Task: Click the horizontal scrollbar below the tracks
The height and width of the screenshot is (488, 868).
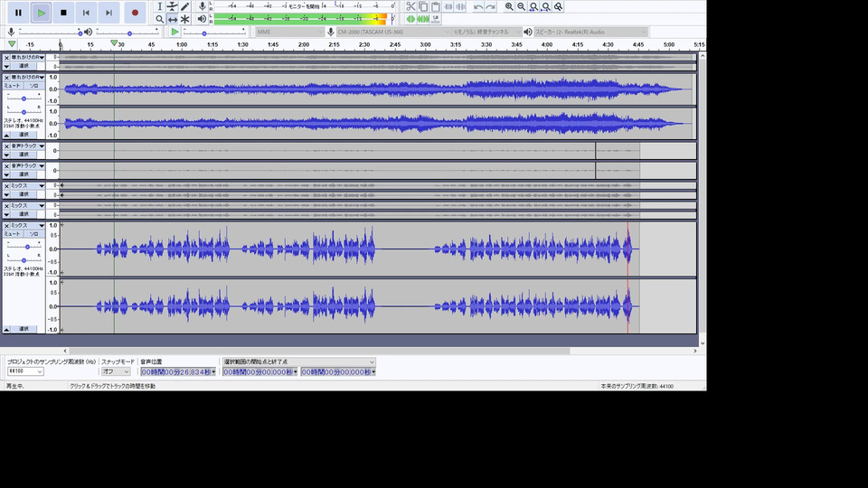Action: pos(318,351)
